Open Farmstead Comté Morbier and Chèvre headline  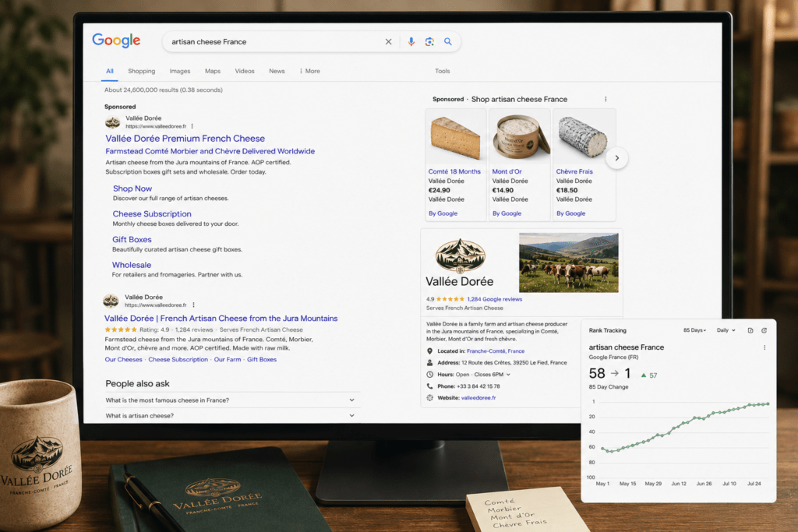210,151
